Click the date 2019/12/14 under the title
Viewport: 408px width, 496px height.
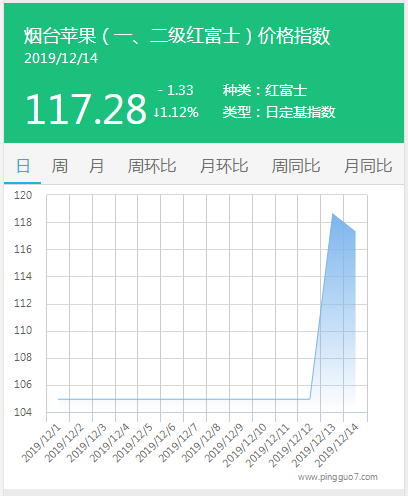click(61, 58)
